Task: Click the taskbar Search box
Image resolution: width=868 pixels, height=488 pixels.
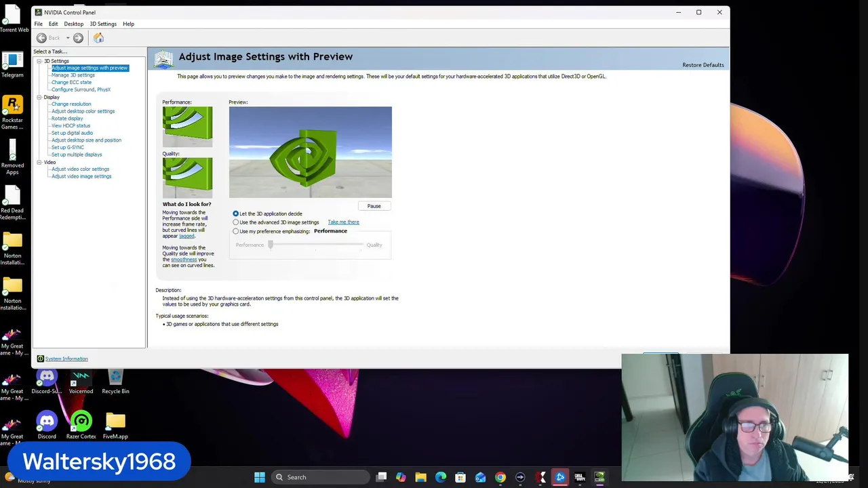Action: 321,477
